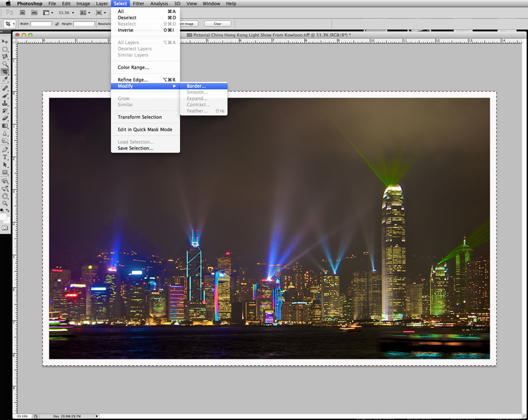528x420 pixels.
Task: Swap the Width and Height values
Action: (57, 24)
